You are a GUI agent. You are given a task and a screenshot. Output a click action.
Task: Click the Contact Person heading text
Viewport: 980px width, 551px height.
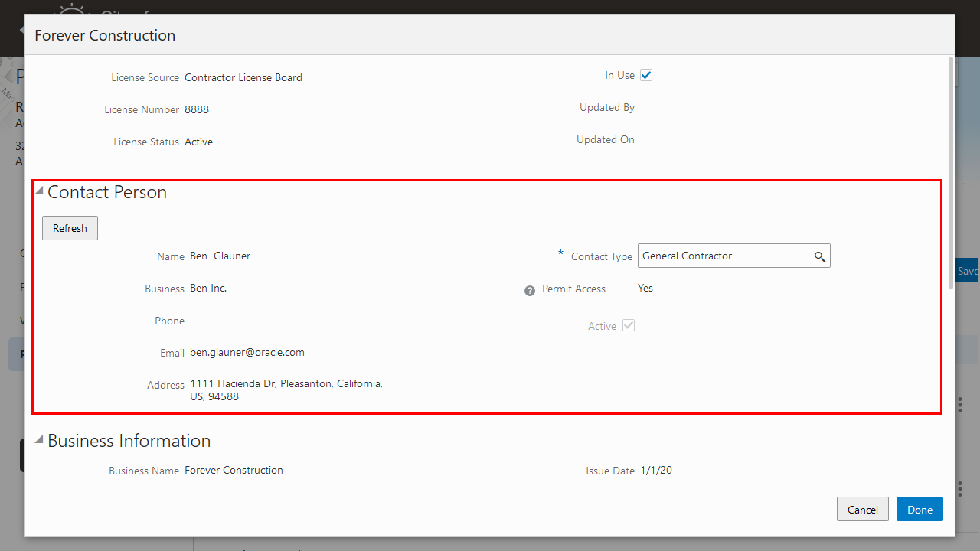pyautogui.click(x=107, y=192)
